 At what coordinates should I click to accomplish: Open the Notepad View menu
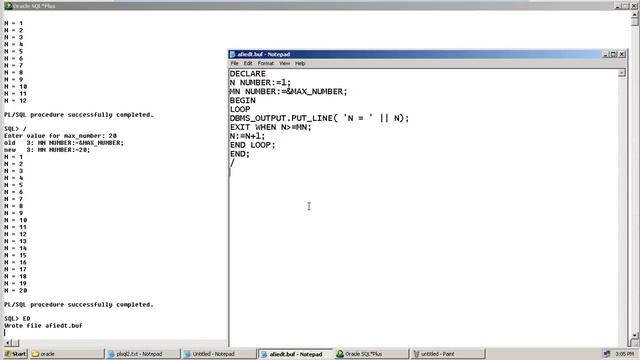pos(284,64)
